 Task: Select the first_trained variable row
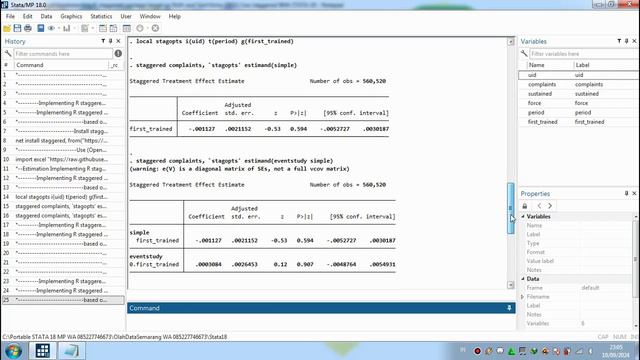tap(579, 122)
